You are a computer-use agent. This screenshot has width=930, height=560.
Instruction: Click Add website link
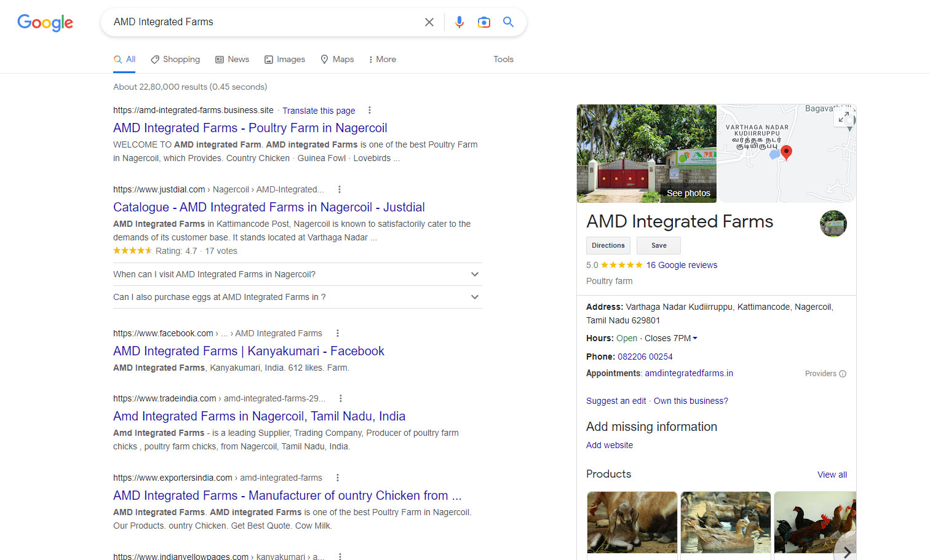[x=610, y=445]
